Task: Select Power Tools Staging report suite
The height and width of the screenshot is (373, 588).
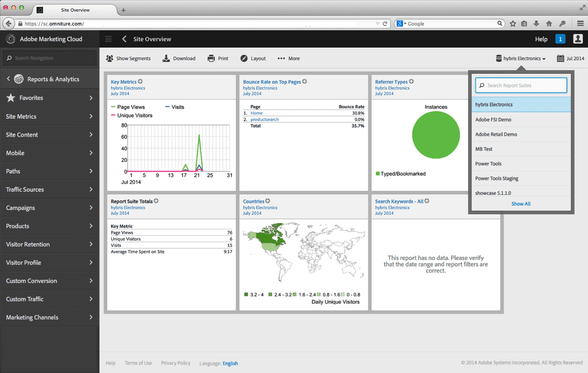Action: (x=521, y=178)
